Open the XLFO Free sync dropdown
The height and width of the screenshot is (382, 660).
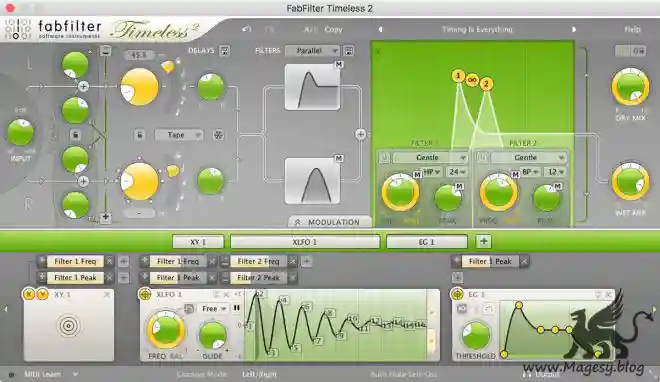point(213,309)
